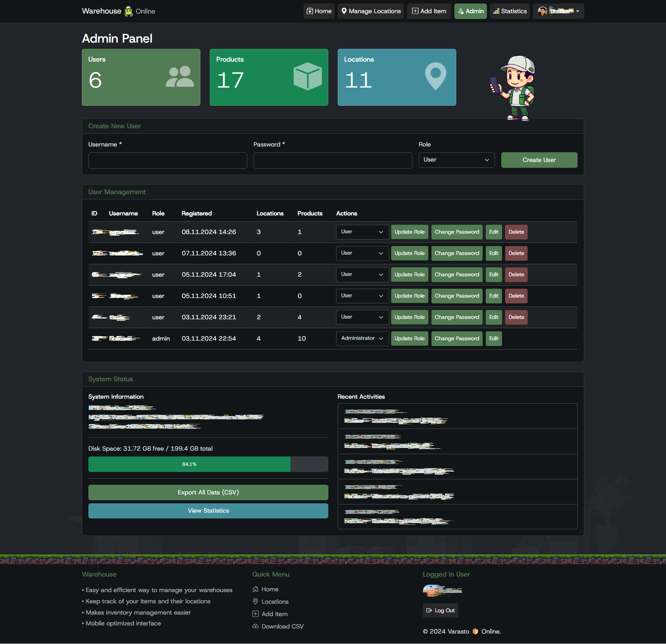Screen dimensions: 666x644
Task: Focus the Username input field
Action: 167,160
